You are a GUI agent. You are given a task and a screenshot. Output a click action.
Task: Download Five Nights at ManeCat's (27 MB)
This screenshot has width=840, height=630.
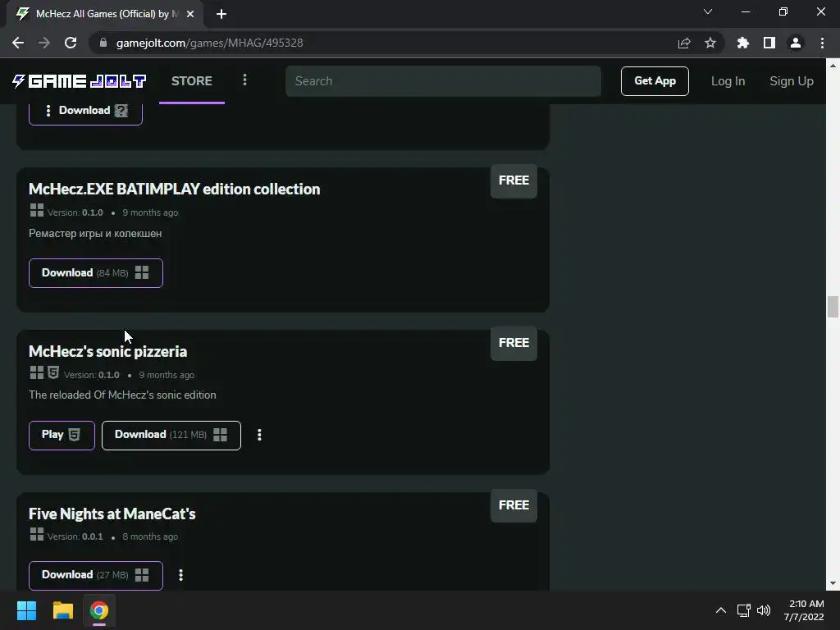pyautogui.click(x=96, y=575)
